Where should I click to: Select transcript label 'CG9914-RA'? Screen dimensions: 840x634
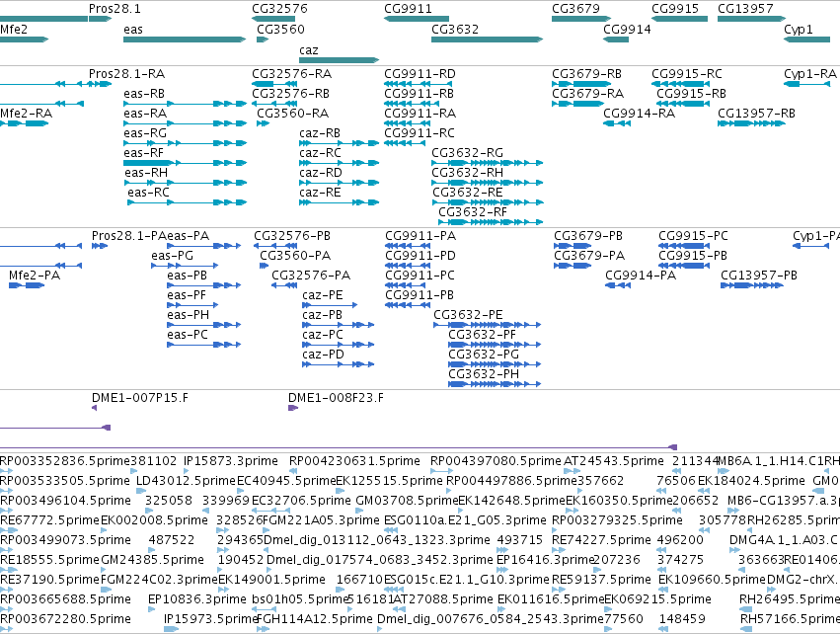click(x=639, y=114)
